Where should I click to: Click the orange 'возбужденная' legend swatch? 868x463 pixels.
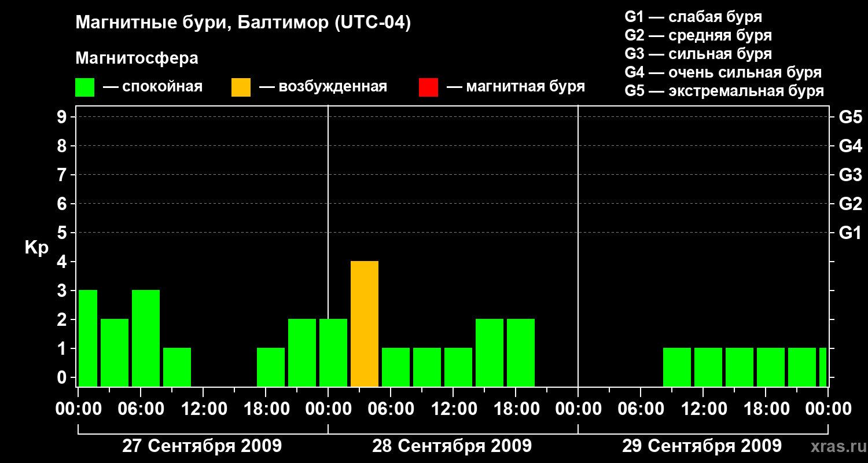[x=241, y=87]
